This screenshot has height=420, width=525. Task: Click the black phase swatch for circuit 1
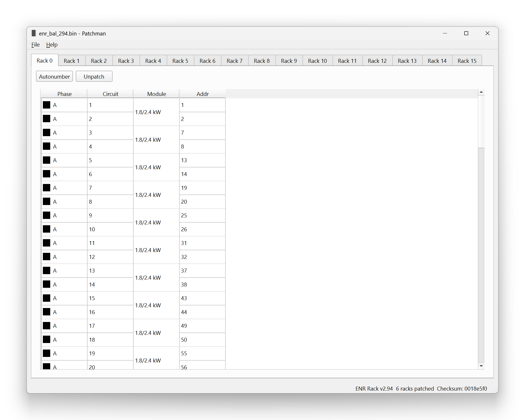click(x=47, y=105)
